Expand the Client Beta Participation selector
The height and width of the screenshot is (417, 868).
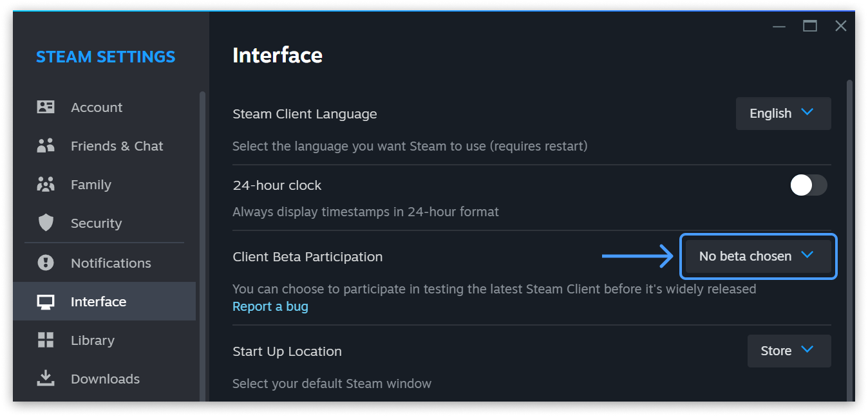(758, 255)
